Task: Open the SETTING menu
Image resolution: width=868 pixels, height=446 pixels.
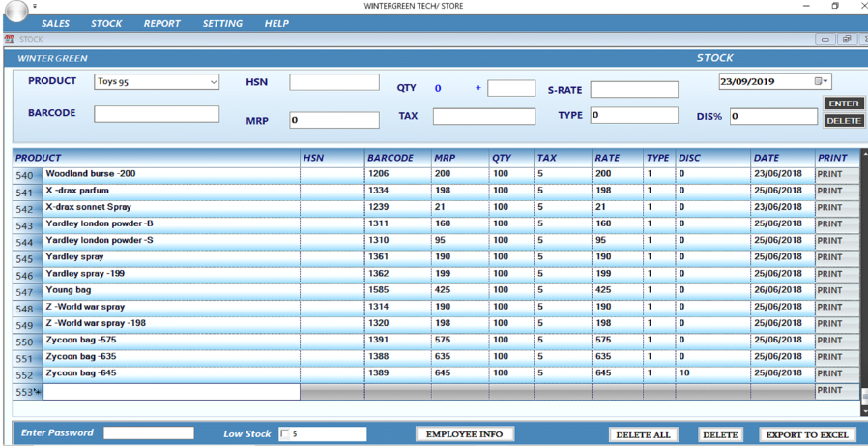Action: click(222, 24)
